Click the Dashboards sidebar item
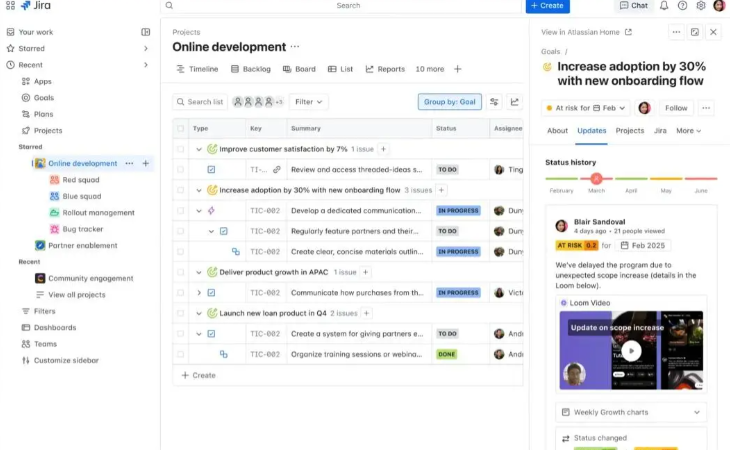Viewport: 730px width, 450px height. tap(54, 327)
